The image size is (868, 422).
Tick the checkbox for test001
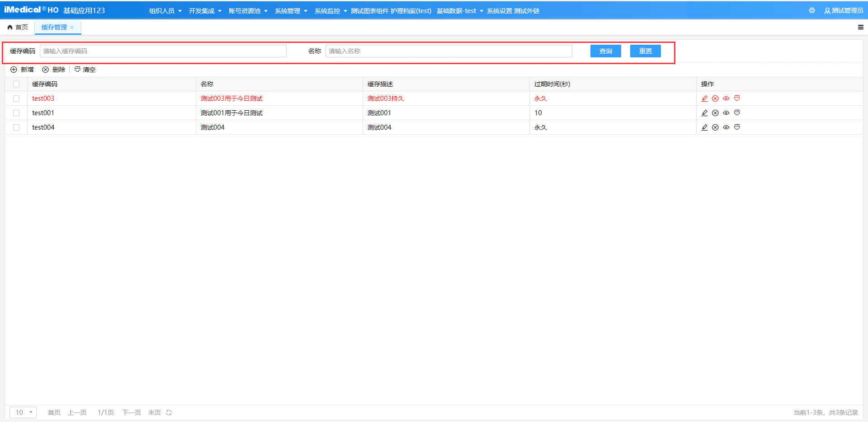16,113
